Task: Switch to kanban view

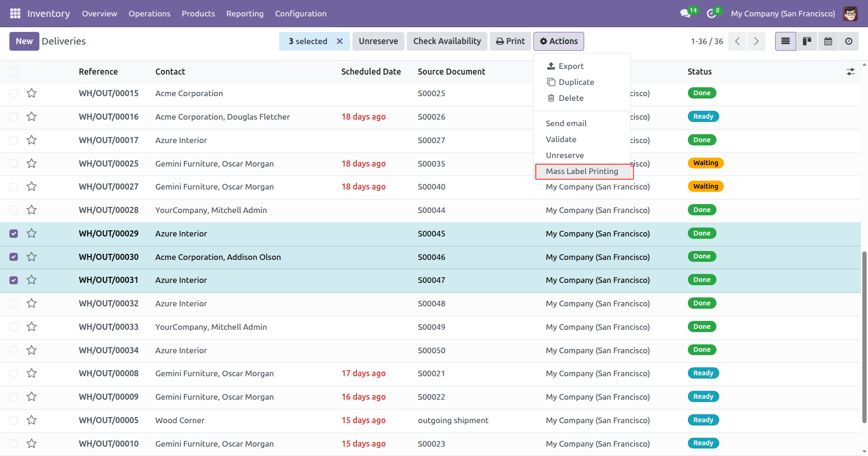Action: click(x=807, y=41)
